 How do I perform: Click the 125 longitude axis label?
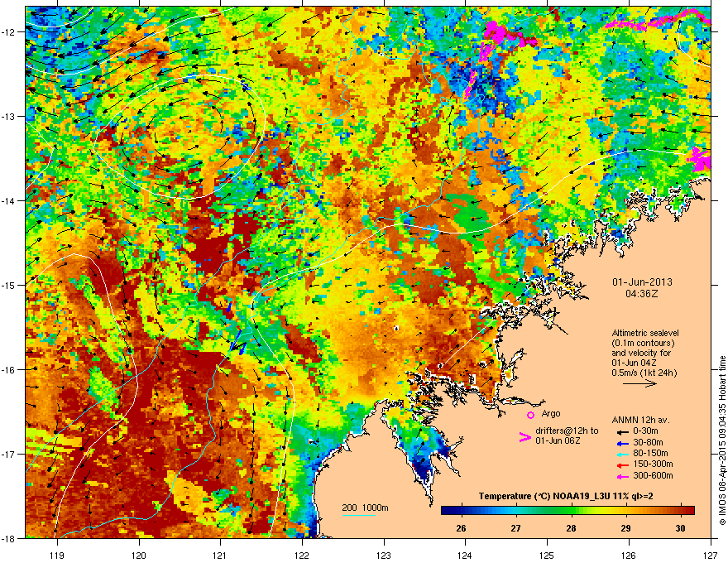(547, 555)
